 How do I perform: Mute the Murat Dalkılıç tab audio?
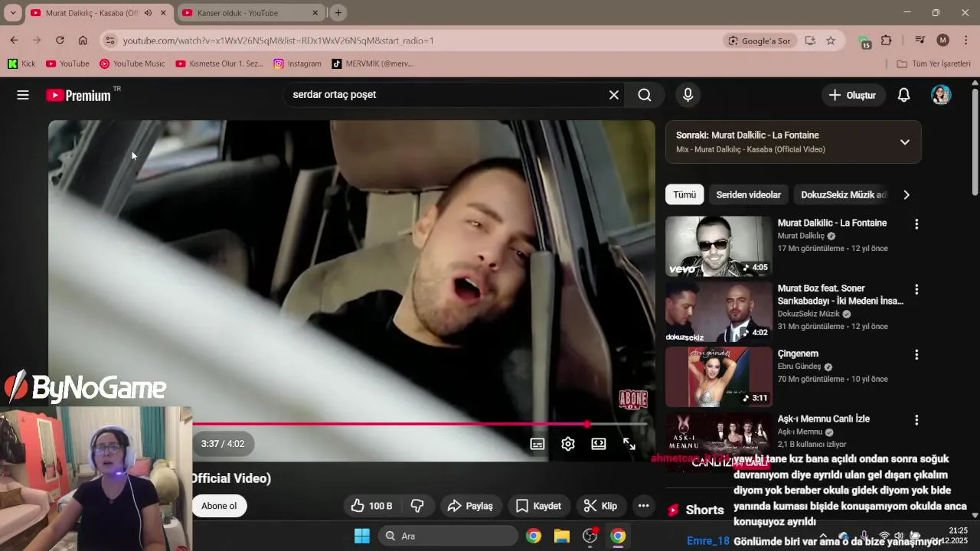(x=148, y=13)
